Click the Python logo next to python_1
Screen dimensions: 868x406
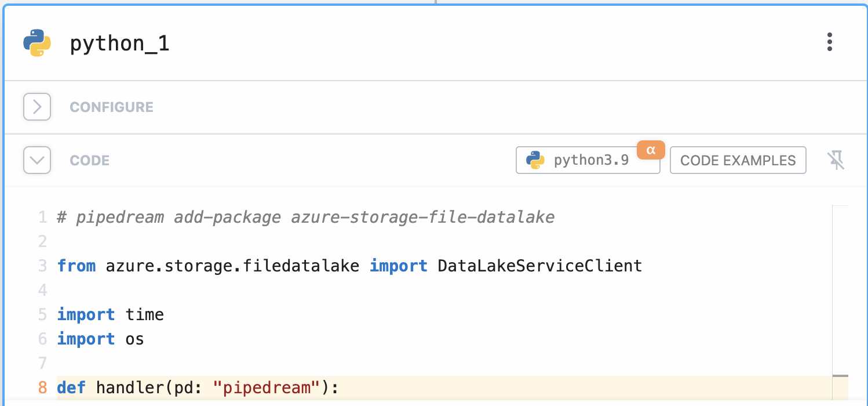click(37, 43)
